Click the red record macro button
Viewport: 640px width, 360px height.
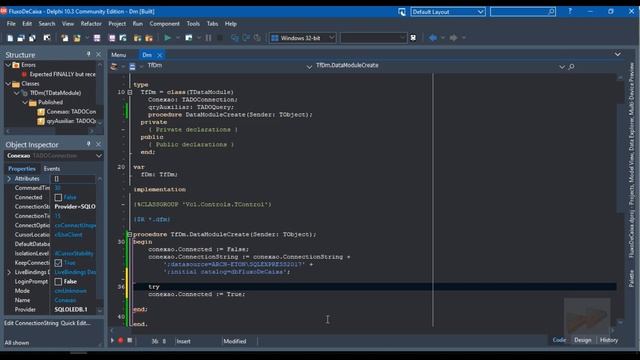pyautogui.click(x=121, y=340)
